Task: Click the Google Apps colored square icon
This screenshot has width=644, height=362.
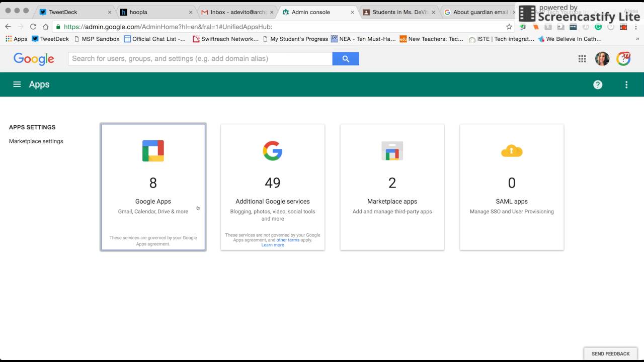Action: click(x=153, y=151)
